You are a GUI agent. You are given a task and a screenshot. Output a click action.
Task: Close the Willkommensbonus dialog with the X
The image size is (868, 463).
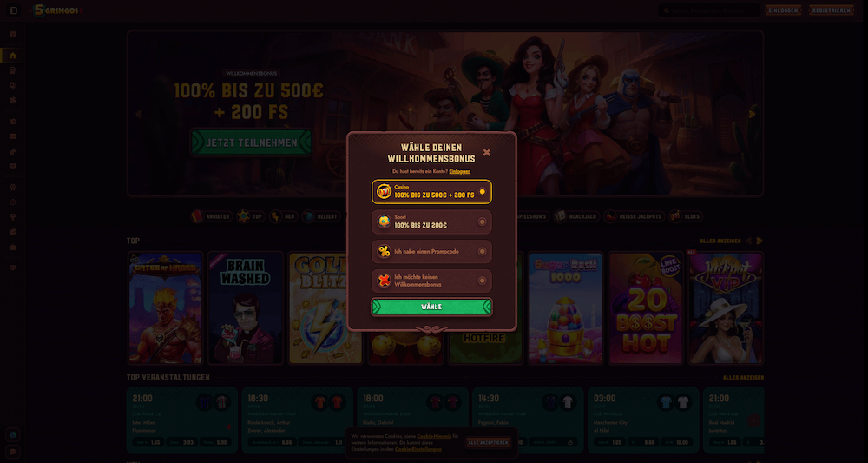(487, 152)
